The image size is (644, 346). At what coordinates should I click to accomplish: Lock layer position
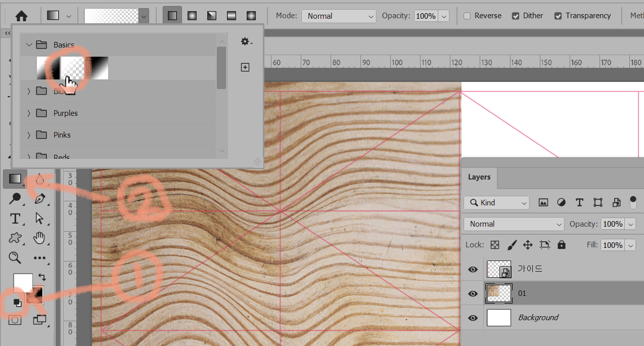pyautogui.click(x=528, y=245)
